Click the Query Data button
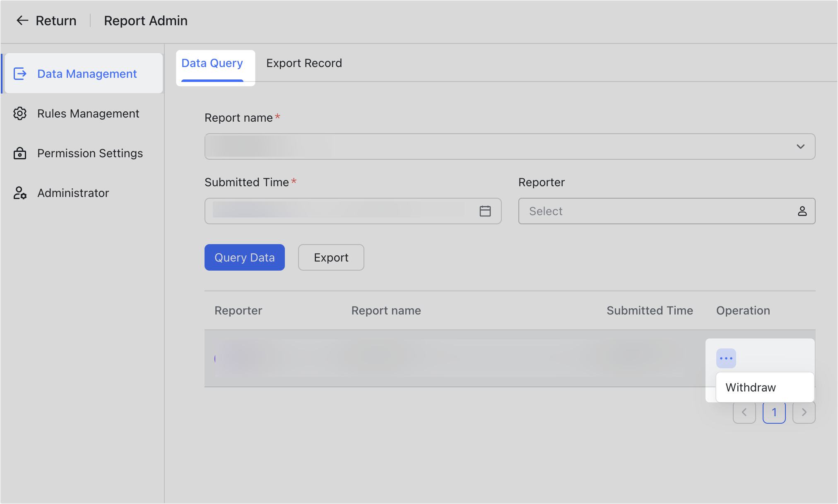The height and width of the screenshot is (504, 838). [244, 257]
